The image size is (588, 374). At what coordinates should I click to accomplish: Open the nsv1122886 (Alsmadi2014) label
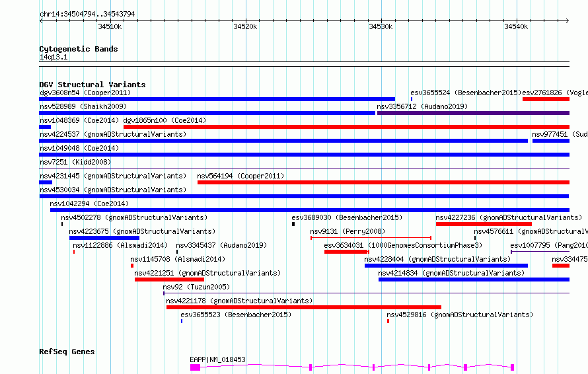coord(120,245)
